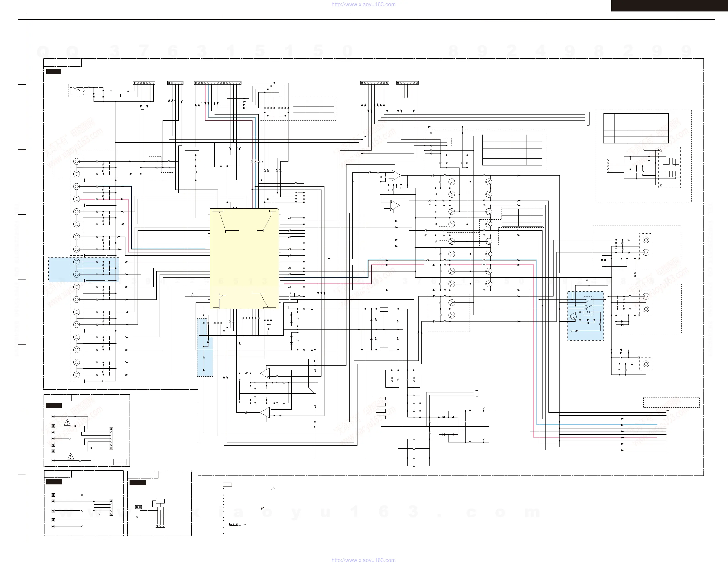This screenshot has height=562, width=728.
Task: Click three-pin connector symbol in legend
Action: point(234,524)
